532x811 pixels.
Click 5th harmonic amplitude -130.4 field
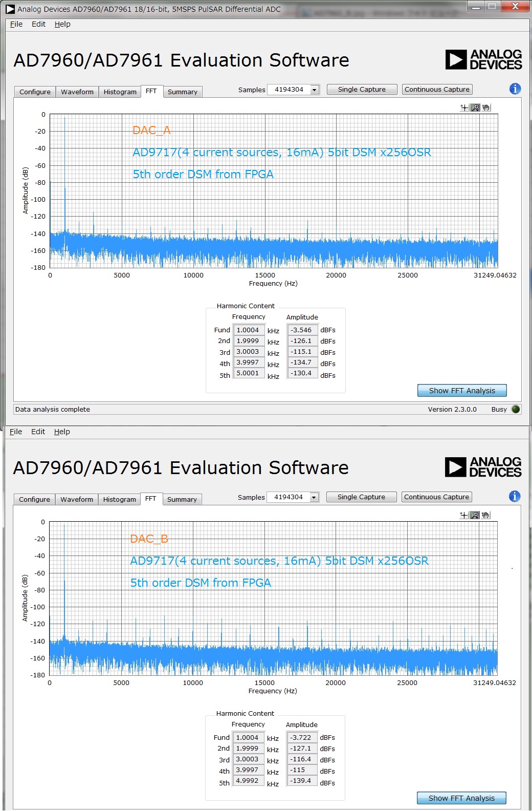(302, 373)
